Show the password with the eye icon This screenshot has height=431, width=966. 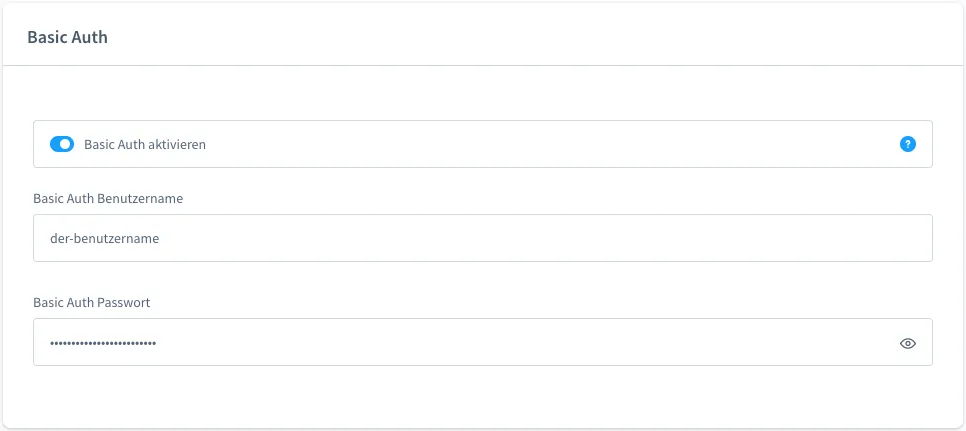(x=907, y=343)
